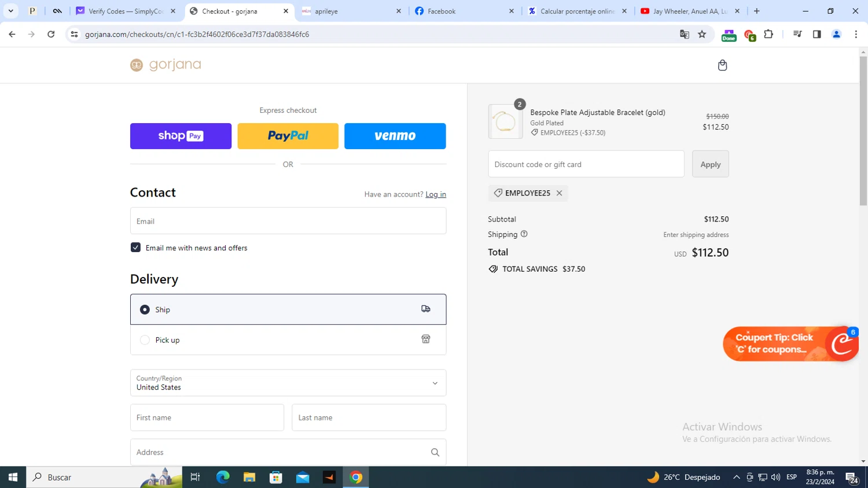Select the Pick up delivery option
868x488 pixels.
click(288, 340)
